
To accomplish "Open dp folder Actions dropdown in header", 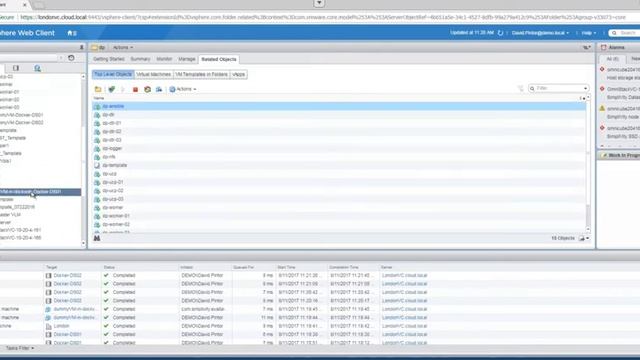I will point(123,47).
